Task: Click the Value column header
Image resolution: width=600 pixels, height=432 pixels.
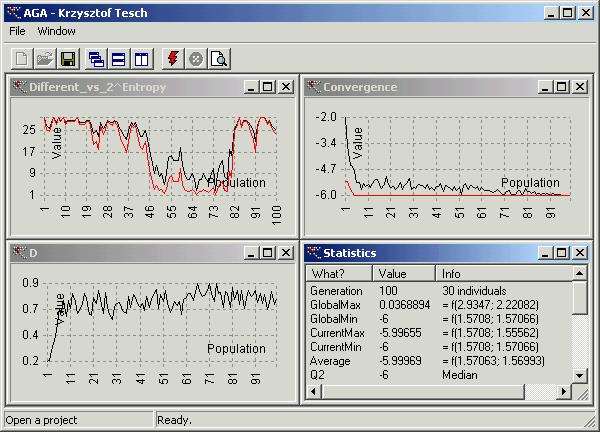Action: (404, 274)
